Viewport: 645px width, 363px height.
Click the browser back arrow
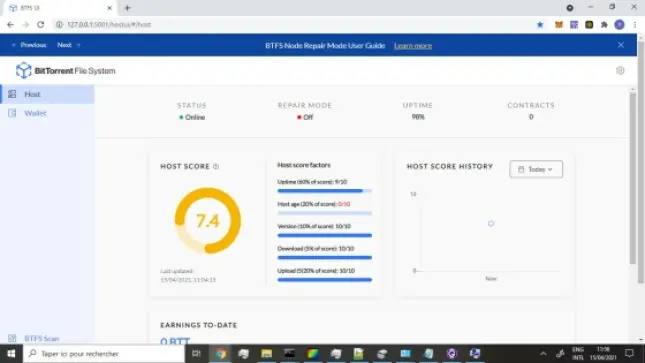[10, 25]
